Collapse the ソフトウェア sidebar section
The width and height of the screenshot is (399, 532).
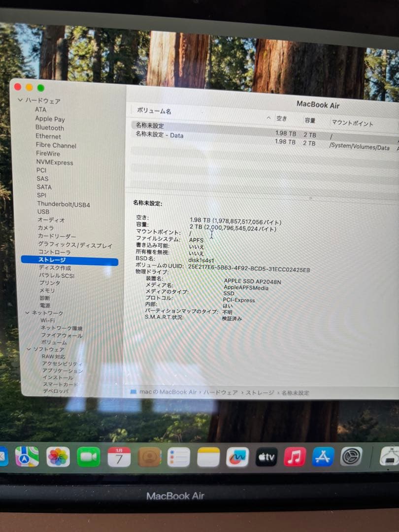tap(29, 349)
